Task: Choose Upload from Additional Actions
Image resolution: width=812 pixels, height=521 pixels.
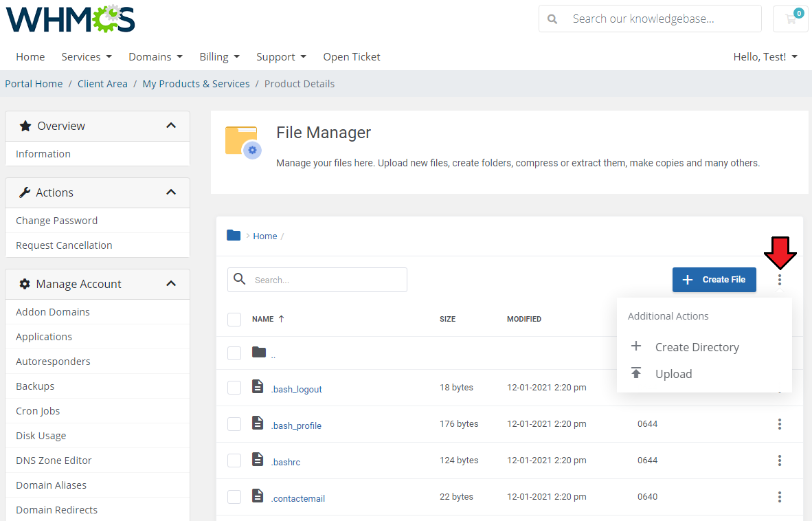Action: [x=673, y=374]
